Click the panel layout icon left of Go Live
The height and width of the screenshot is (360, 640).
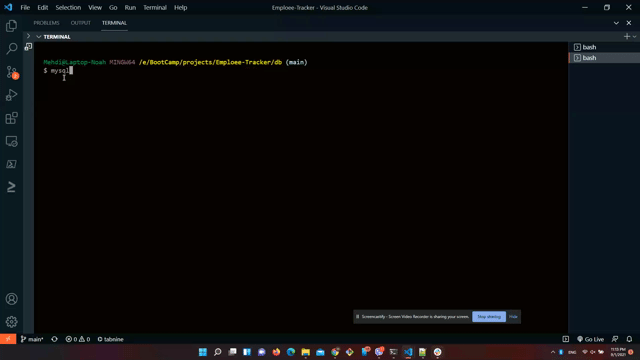click(566, 339)
